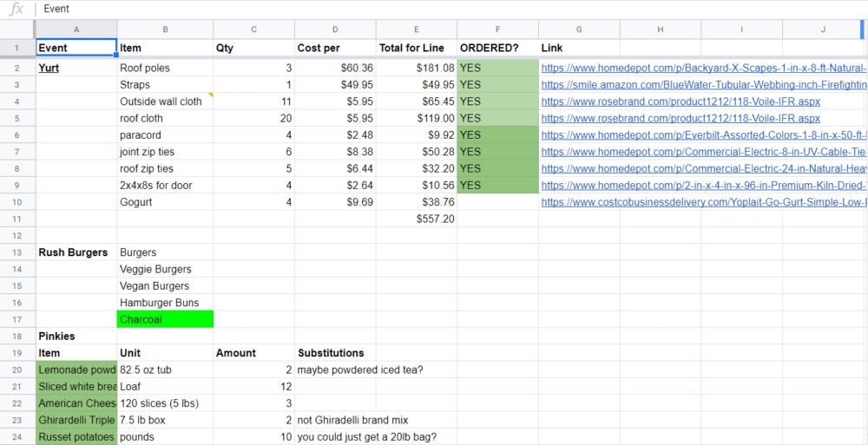This screenshot has height=445, width=868.
Task: Select the Rush Burgers cell
Action: click(x=76, y=252)
